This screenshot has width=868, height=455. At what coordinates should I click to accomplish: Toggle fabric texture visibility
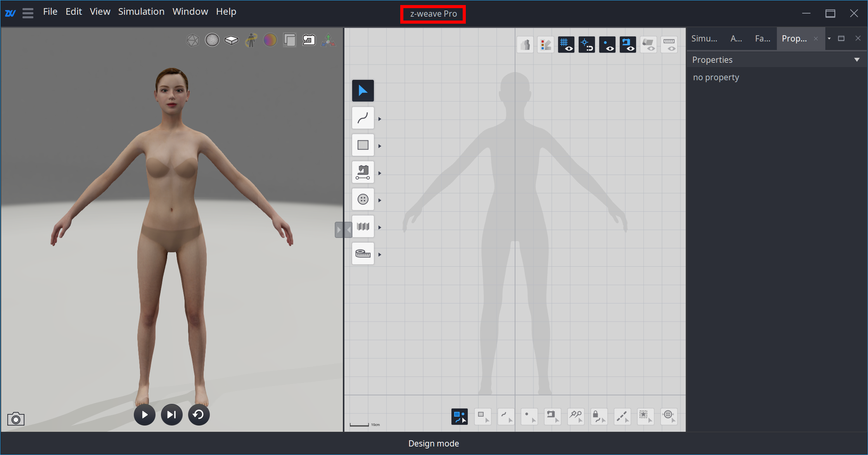[x=648, y=45]
